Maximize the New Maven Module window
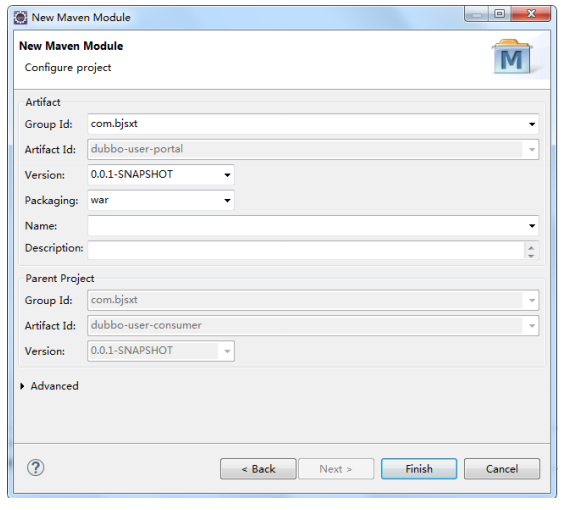This screenshot has width=564, height=510. (500, 14)
